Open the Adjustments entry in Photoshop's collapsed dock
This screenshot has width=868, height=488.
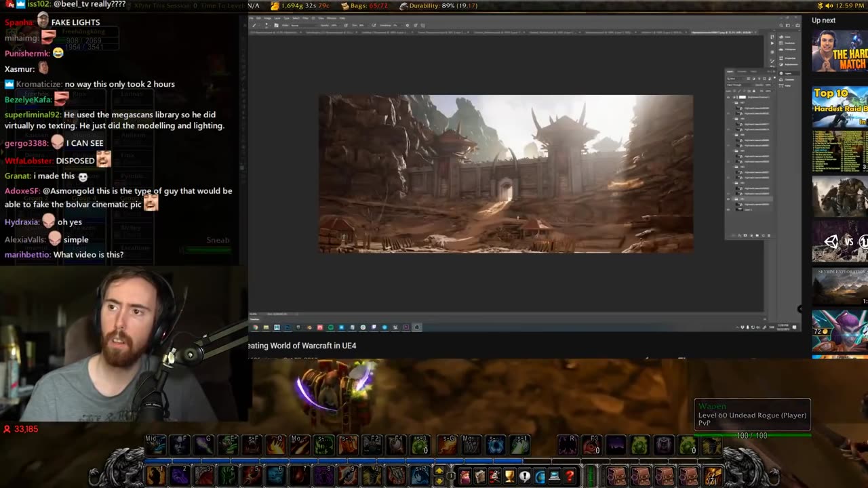790,64
